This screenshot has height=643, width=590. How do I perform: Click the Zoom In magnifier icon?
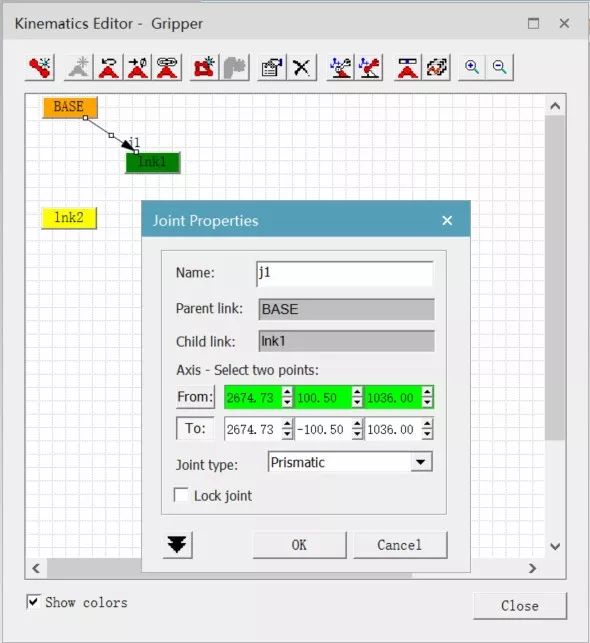tap(472, 67)
